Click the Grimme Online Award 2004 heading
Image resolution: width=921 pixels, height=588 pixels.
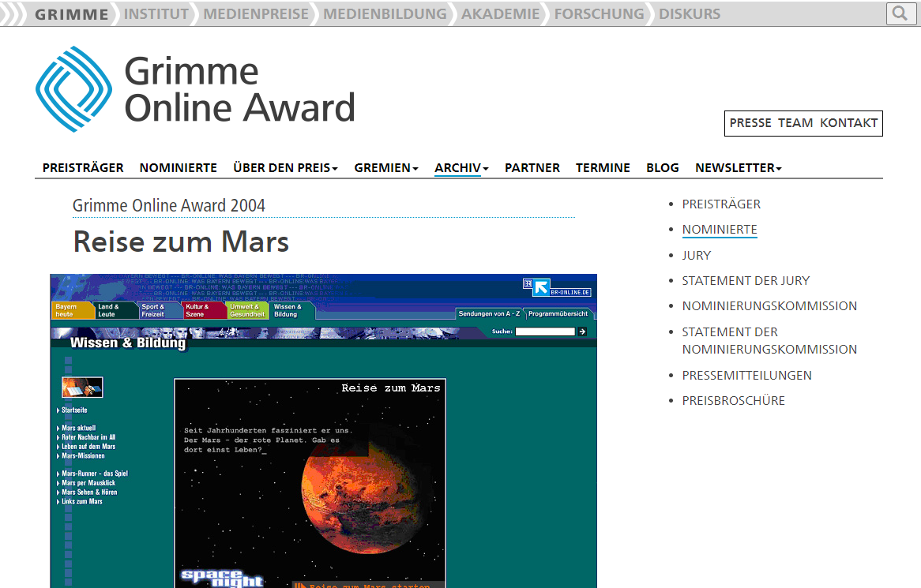point(168,205)
